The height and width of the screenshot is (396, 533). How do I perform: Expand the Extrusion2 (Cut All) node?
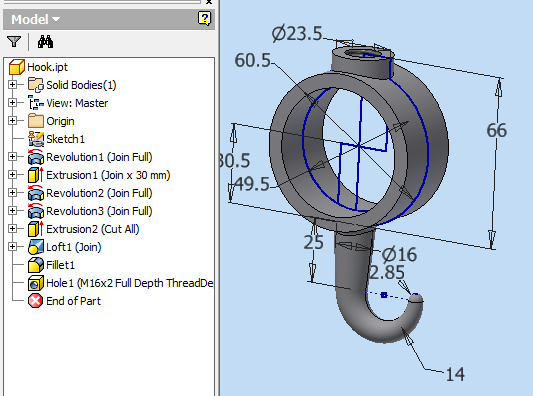pos(13,229)
